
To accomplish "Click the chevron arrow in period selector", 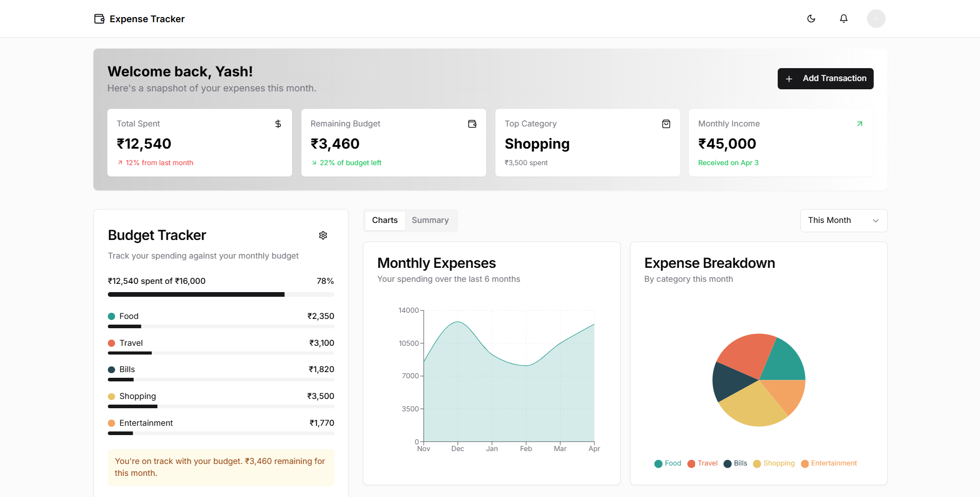I will tap(876, 221).
